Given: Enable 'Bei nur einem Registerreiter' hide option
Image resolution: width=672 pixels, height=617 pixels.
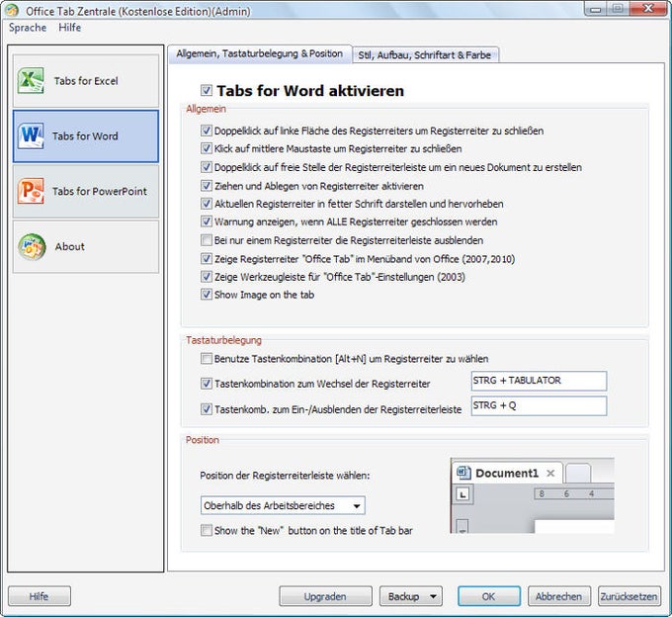Looking at the screenshot, I should (x=207, y=240).
